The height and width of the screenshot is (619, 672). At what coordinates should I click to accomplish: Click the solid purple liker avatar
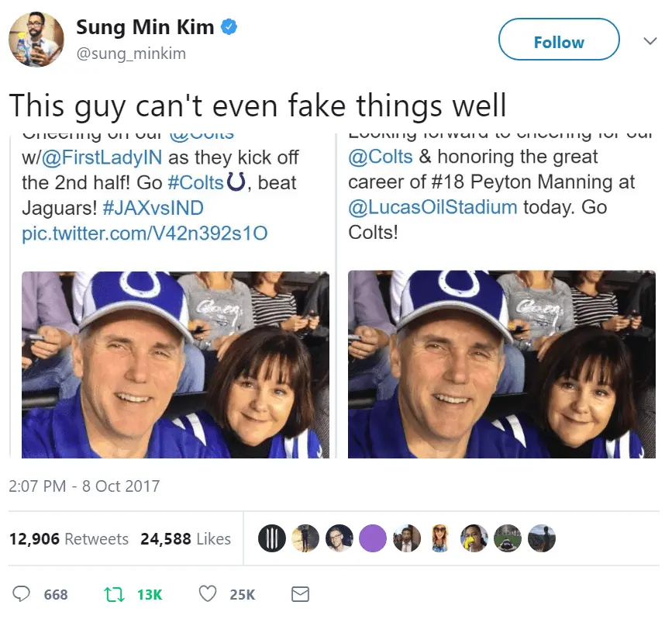pyautogui.click(x=374, y=538)
